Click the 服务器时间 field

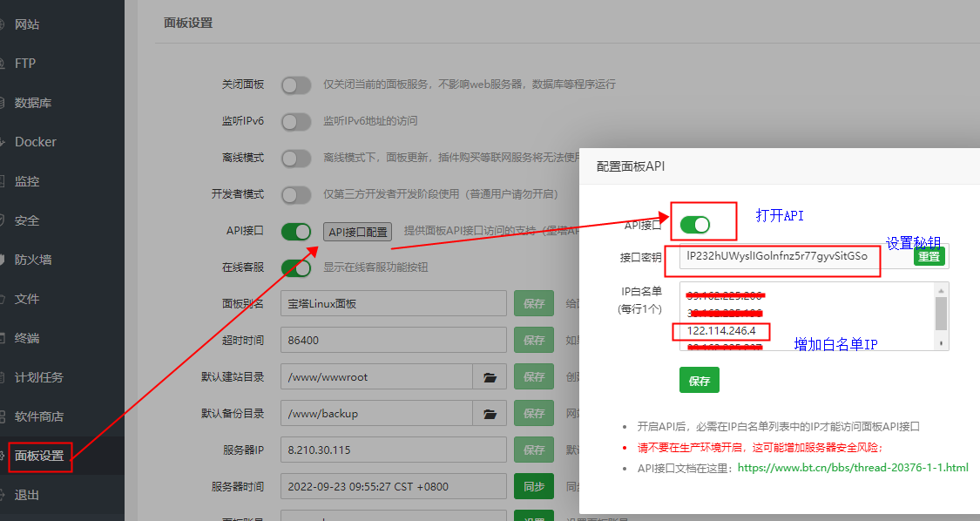click(x=393, y=487)
